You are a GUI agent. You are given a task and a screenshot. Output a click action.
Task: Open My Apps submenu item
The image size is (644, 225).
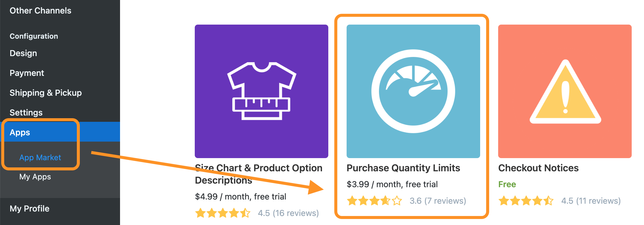(35, 177)
